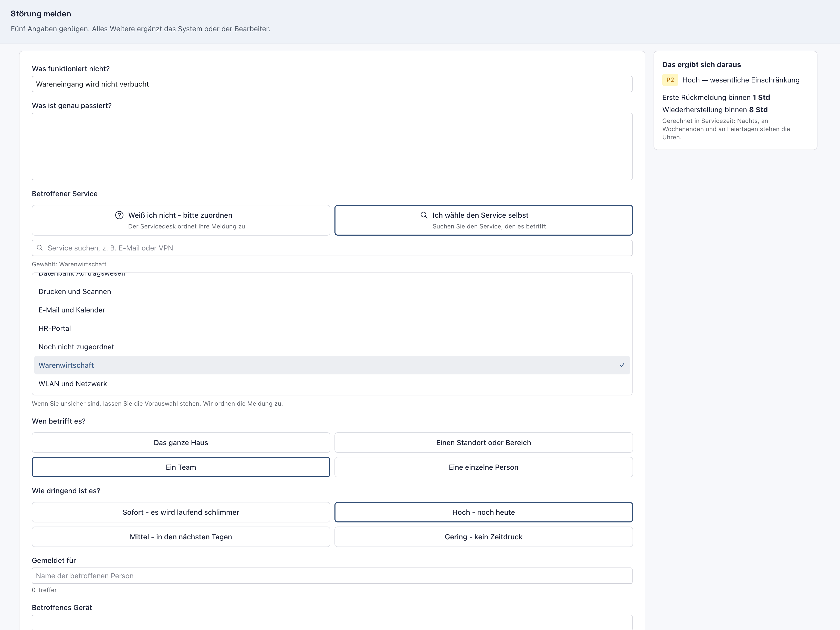The image size is (840, 630).
Task: Click the question mark icon on 'Weiß ich nicht'
Action: pyautogui.click(x=119, y=215)
